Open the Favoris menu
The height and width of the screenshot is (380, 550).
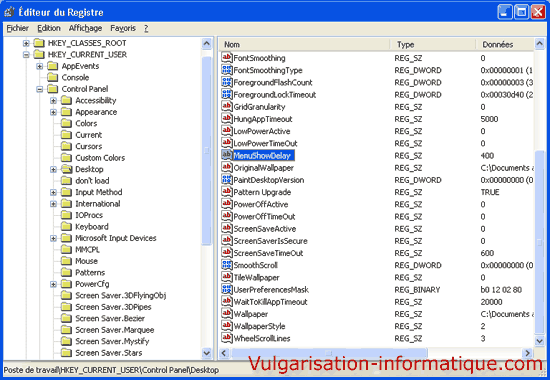click(123, 28)
